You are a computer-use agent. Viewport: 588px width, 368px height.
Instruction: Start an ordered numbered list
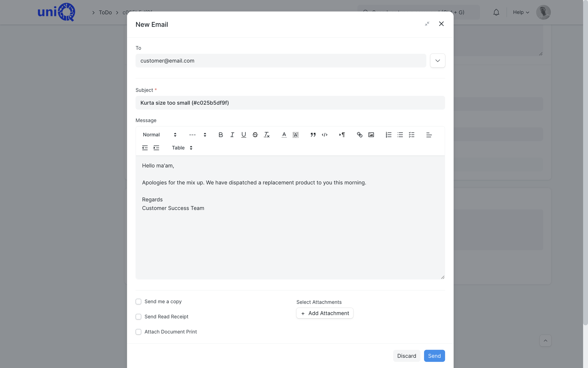(388, 135)
